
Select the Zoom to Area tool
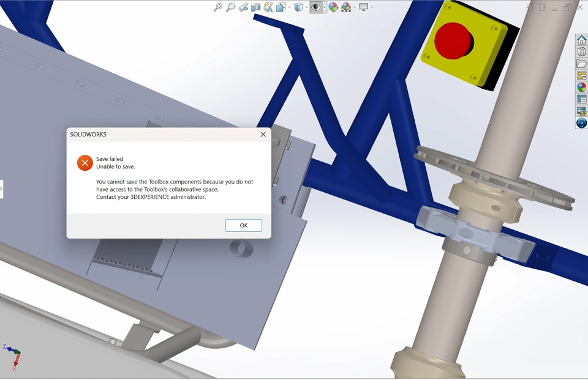231,7
